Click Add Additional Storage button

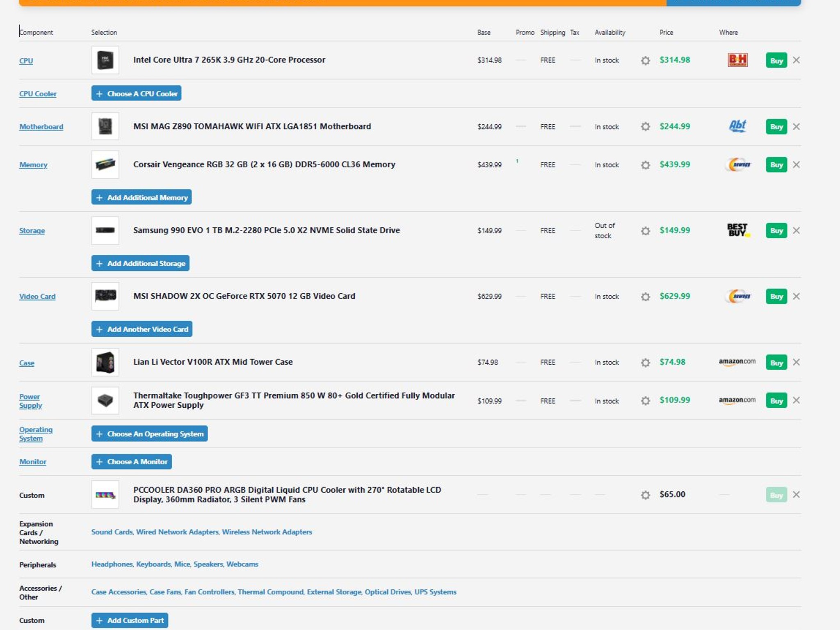(x=140, y=263)
